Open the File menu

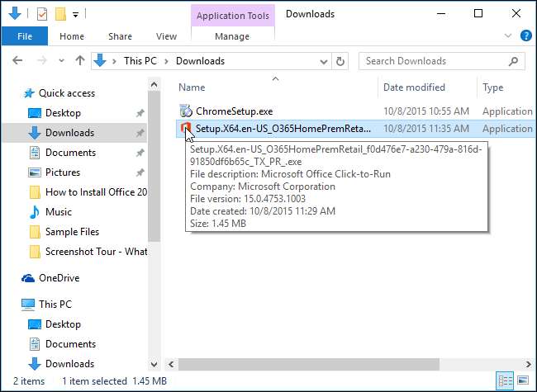pos(25,36)
